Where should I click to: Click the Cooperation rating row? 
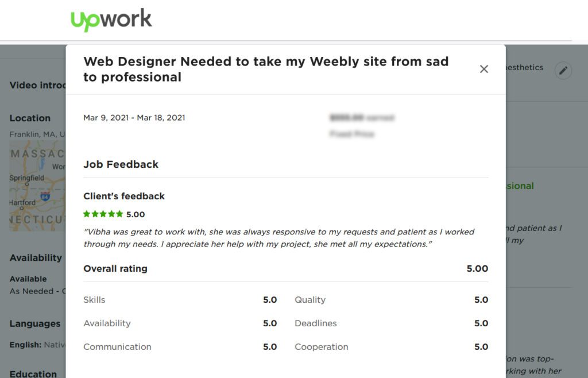(x=391, y=347)
